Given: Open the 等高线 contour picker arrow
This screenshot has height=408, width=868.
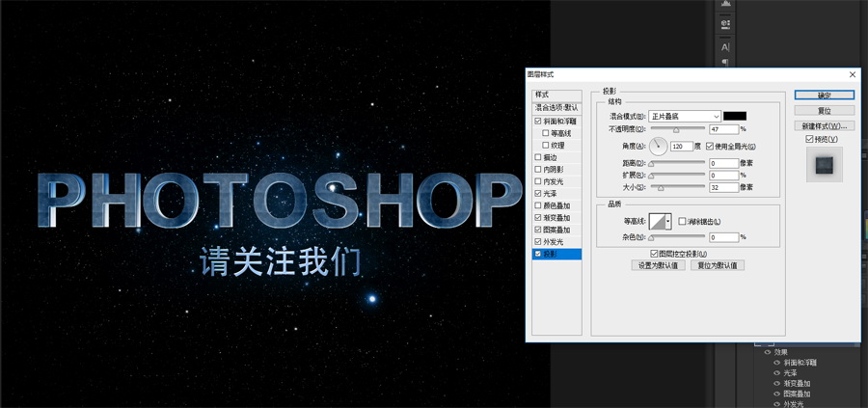Looking at the screenshot, I should coord(668,222).
